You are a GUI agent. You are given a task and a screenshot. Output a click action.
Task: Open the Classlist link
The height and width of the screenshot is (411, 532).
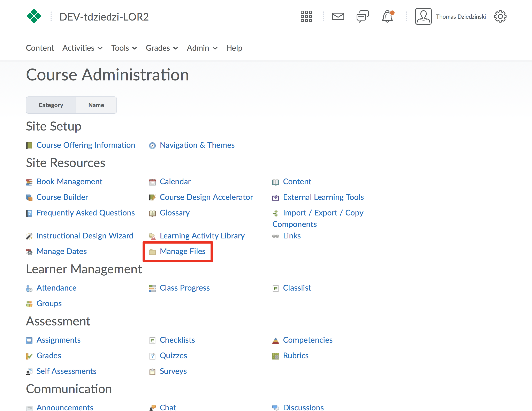coord(297,288)
